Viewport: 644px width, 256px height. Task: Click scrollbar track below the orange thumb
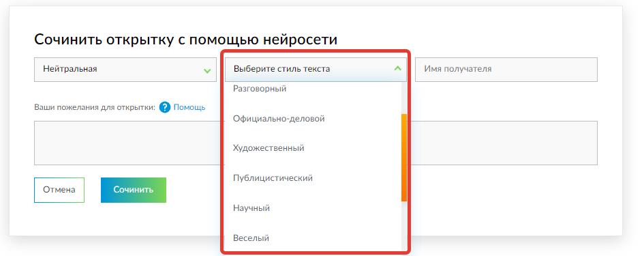pos(403,225)
